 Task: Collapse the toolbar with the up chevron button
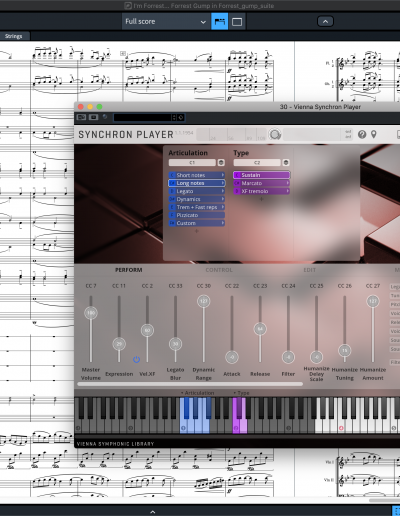325,22
